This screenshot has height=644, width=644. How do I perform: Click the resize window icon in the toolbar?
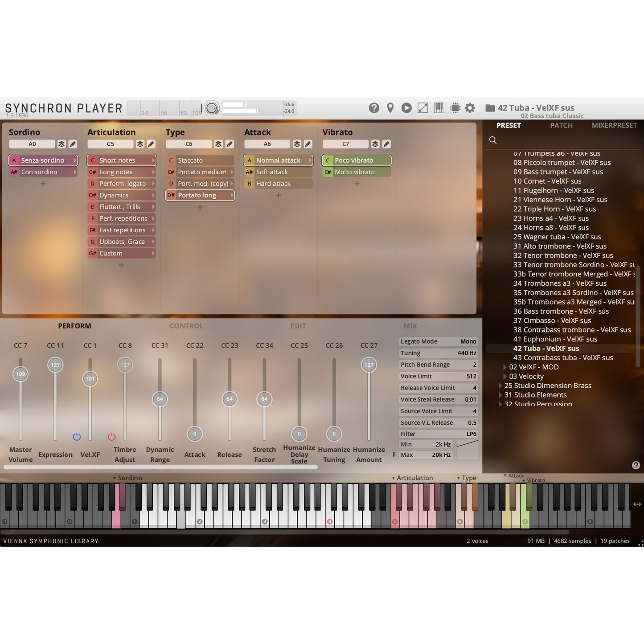(422, 108)
